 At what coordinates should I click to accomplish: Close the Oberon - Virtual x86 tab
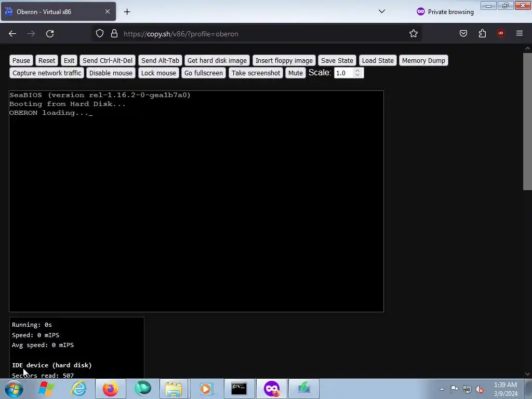[x=107, y=11]
